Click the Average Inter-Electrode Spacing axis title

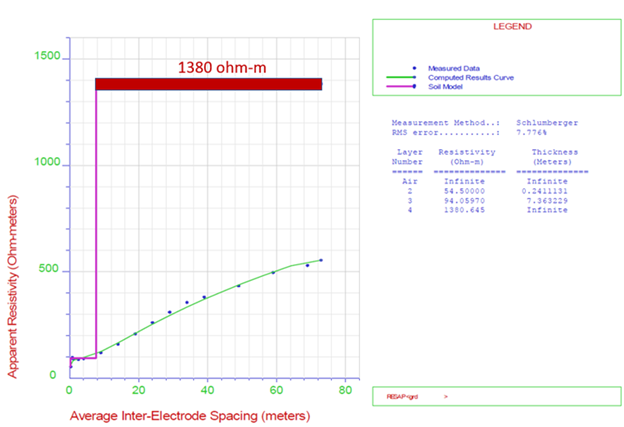[190, 416]
